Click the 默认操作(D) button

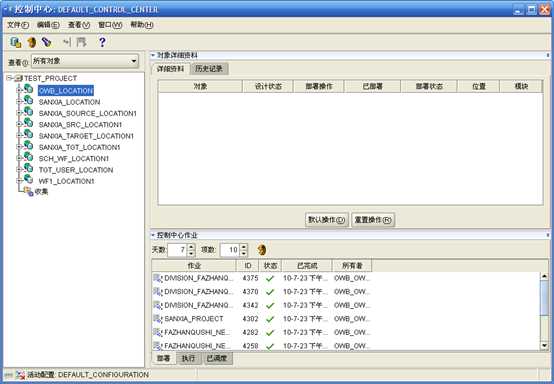pyautogui.click(x=326, y=220)
